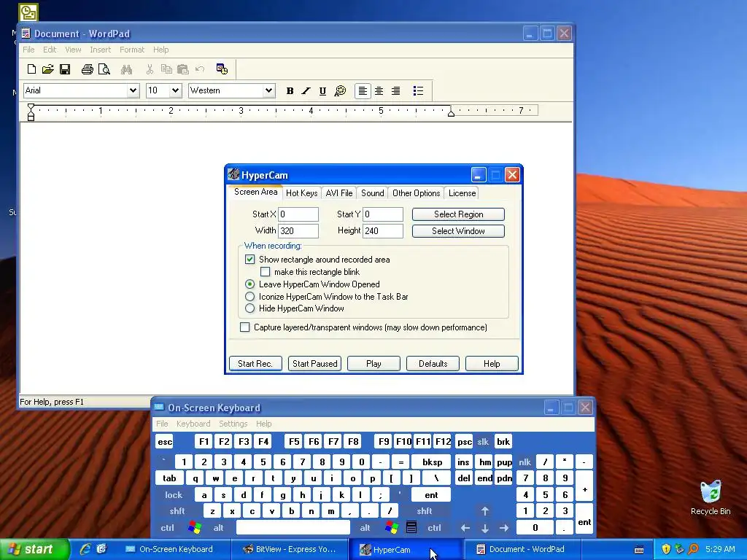This screenshot has width=747, height=560.
Task: Open Recycle Bin desktop icon
Action: pyautogui.click(x=711, y=497)
